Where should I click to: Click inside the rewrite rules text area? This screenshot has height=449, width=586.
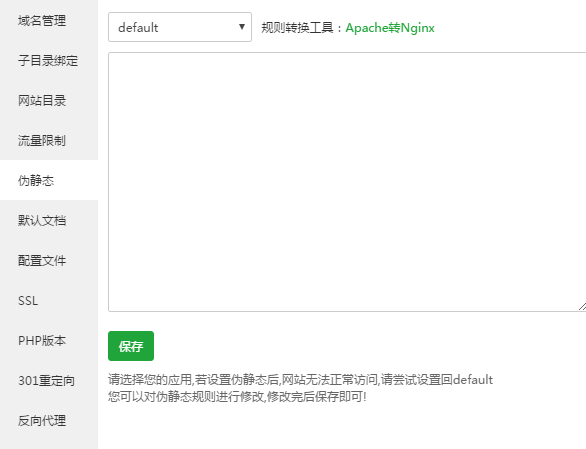[x=347, y=182]
